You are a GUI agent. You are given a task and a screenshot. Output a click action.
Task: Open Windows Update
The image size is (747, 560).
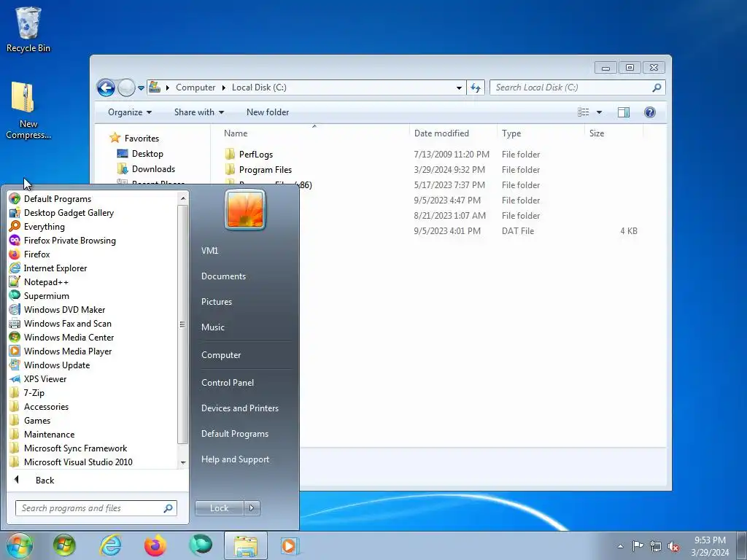57,365
